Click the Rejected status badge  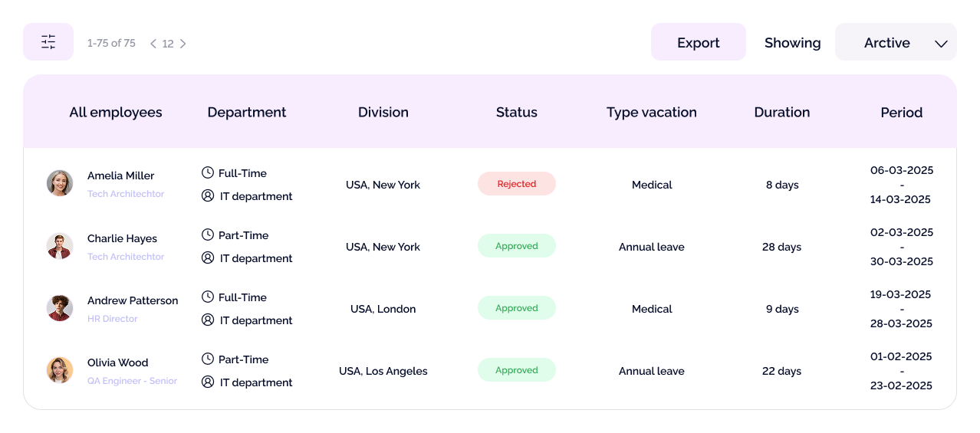[x=516, y=184]
